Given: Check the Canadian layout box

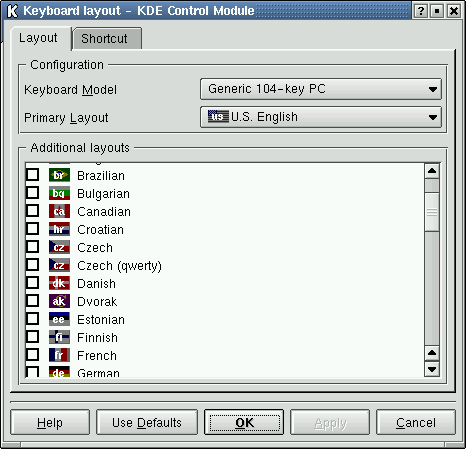Looking at the screenshot, I should (33, 210).
